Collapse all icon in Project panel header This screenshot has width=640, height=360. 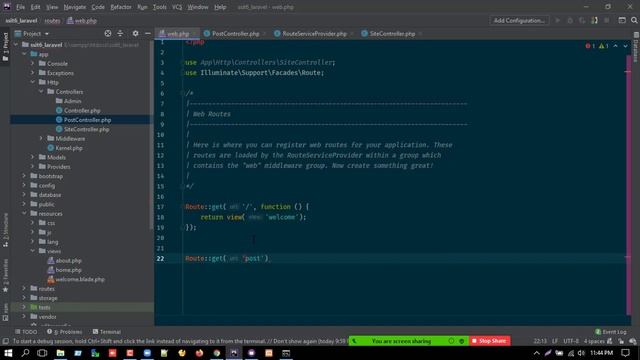point(120,33)
